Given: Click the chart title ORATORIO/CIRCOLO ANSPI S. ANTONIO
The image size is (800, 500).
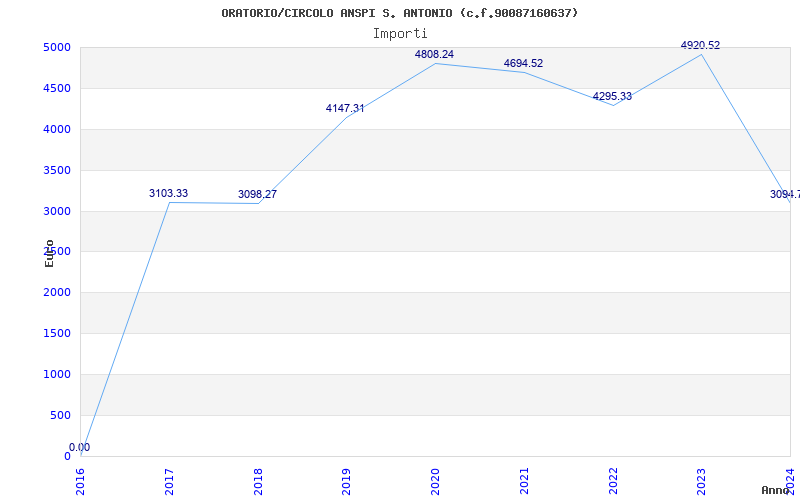Looking at the screenshot, I should coord(399,13).
